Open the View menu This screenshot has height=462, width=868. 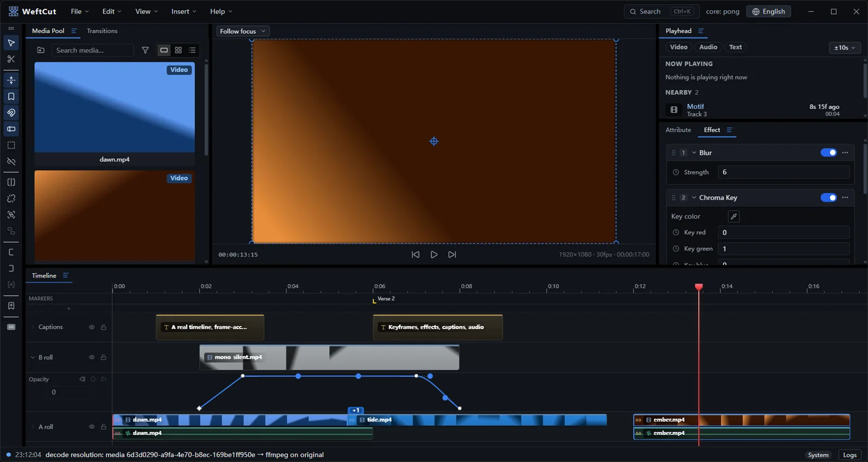tap(146, 11)
